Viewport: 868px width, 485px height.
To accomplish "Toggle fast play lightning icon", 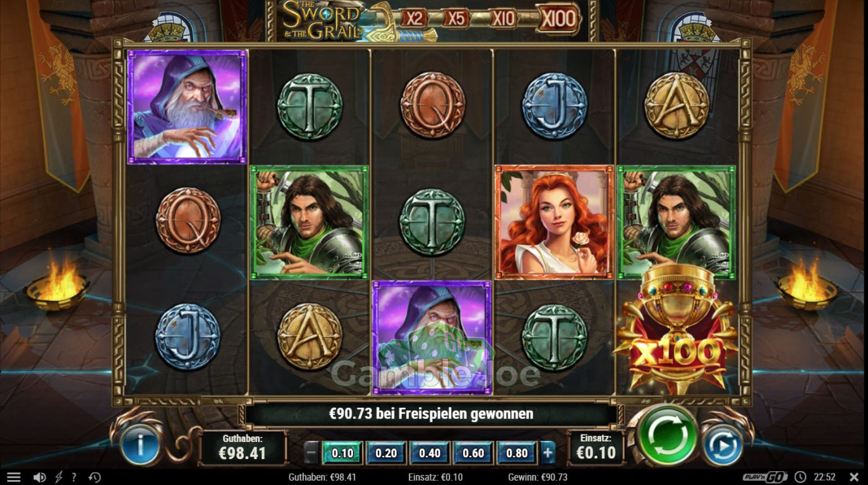I will point(59,477).
